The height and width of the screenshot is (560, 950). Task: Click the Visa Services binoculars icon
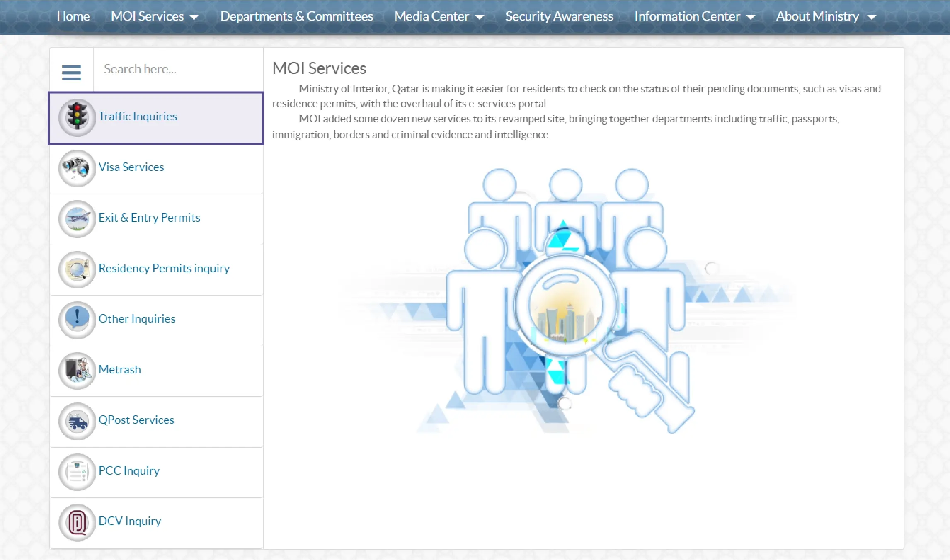[x=77, y=168]
